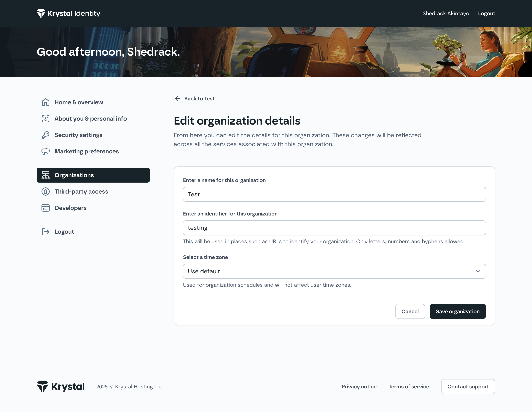Click the Shedrack Akintayo user name

click(x=446, y=13)
